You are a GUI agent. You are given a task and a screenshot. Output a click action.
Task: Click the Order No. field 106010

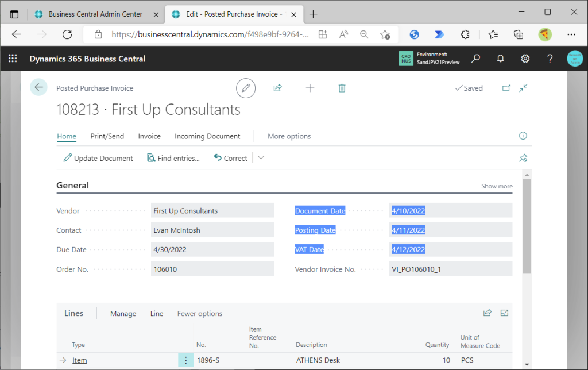pos(212,269)
